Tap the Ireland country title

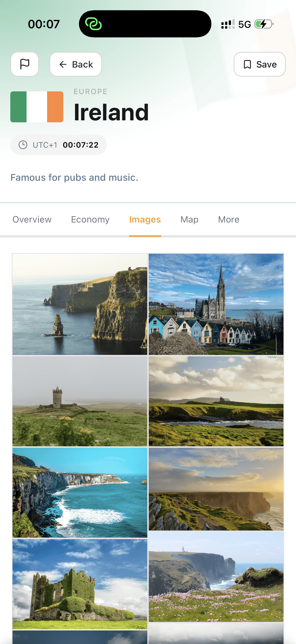pyautogui.click(x=111, y=112)
